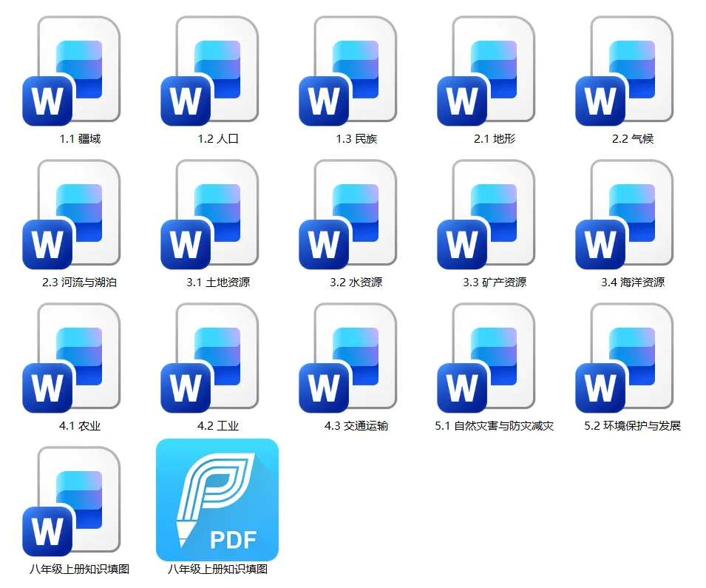Select the Word icon for 1.3 民族
Image resolution: width=706 pixels, height=588 pixels.
coord(347,71)
